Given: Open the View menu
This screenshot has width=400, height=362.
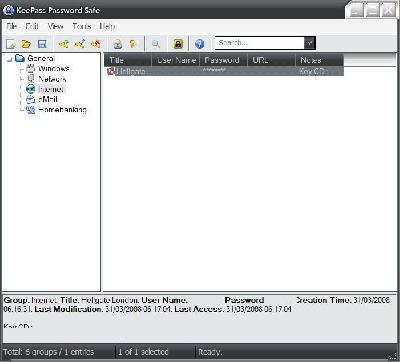Looking at the screenshot, I should tap(55, 26).
